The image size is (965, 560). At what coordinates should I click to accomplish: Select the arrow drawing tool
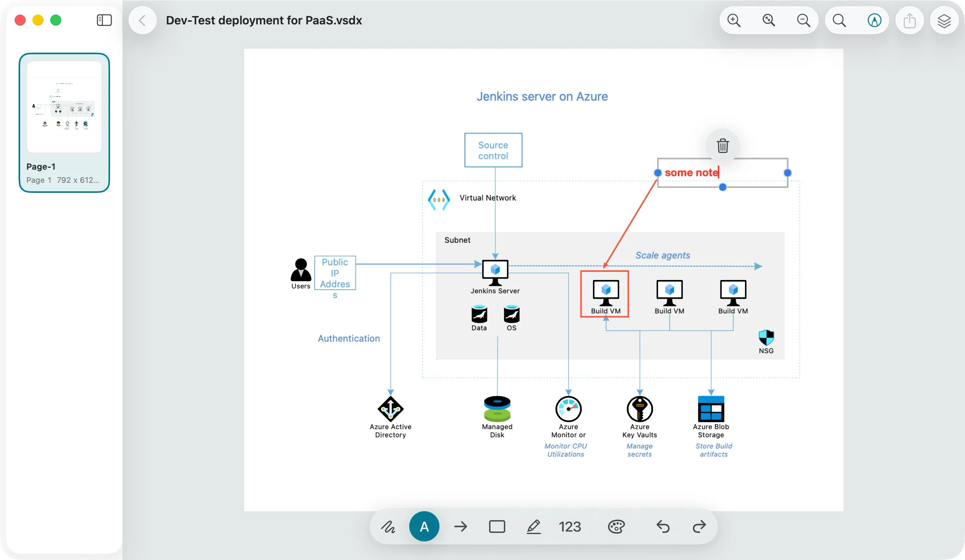click(461, 527)
